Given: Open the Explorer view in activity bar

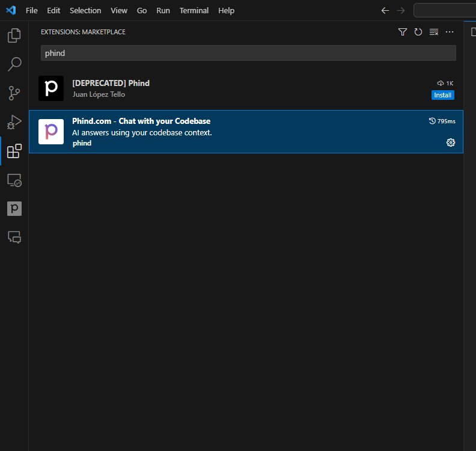Looking at the screenshot, I should [x=14, y=36].
